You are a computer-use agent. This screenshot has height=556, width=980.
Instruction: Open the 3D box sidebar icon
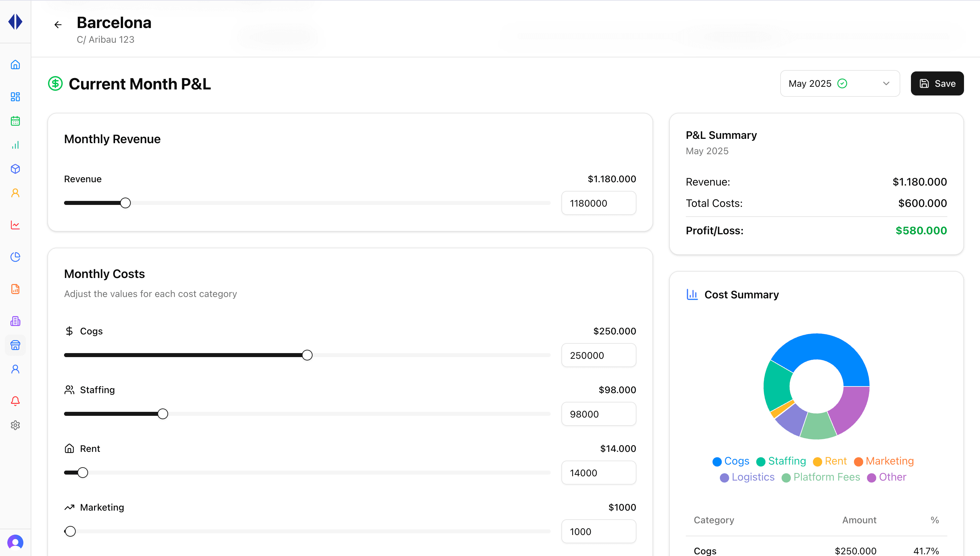[15, 169]
